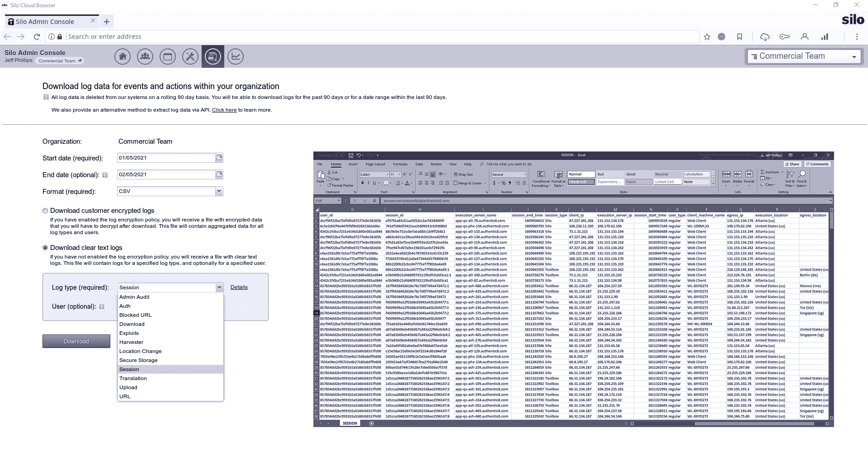Click the padlock security icon

click(x=60, y=37)
